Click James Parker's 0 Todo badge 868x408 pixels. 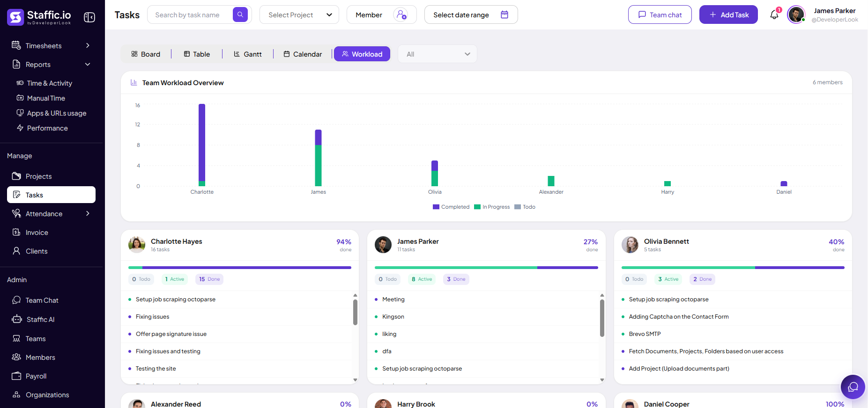click(x=387, y=279)
